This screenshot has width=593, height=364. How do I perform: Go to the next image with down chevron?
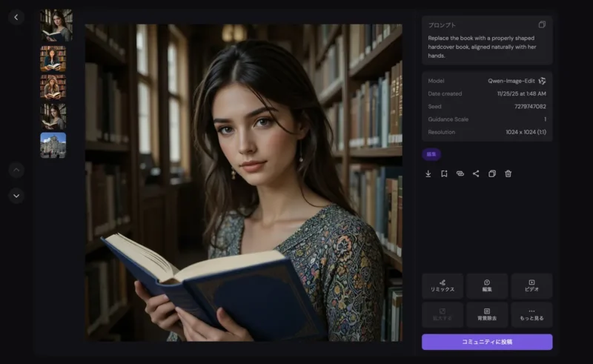click(x=16, y=196)
